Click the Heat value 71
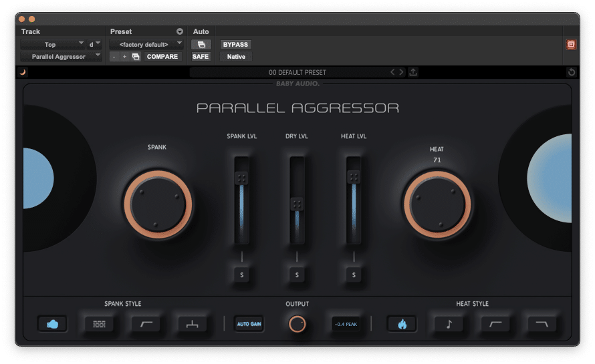The width and height of the screenshot is (595, 364). point(437,160)
